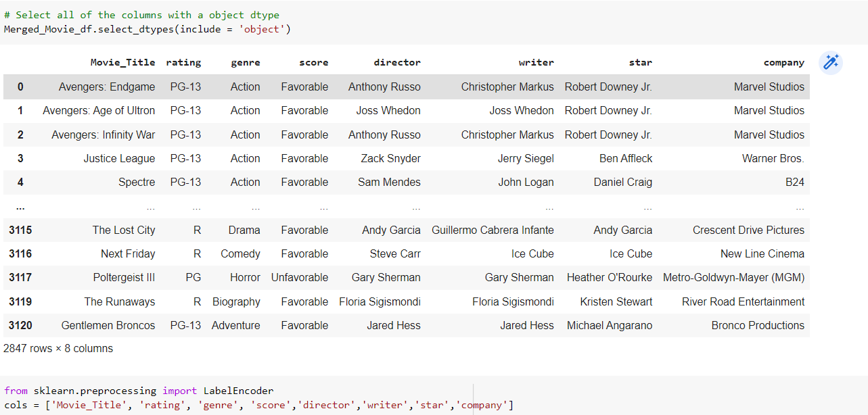Click the Avengers: Endgame title cell
The height and width of the screenshot is (415, 868).
[x=107, y=87]
